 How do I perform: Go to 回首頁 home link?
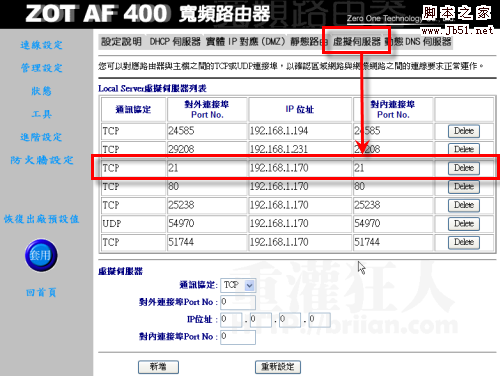41,292
